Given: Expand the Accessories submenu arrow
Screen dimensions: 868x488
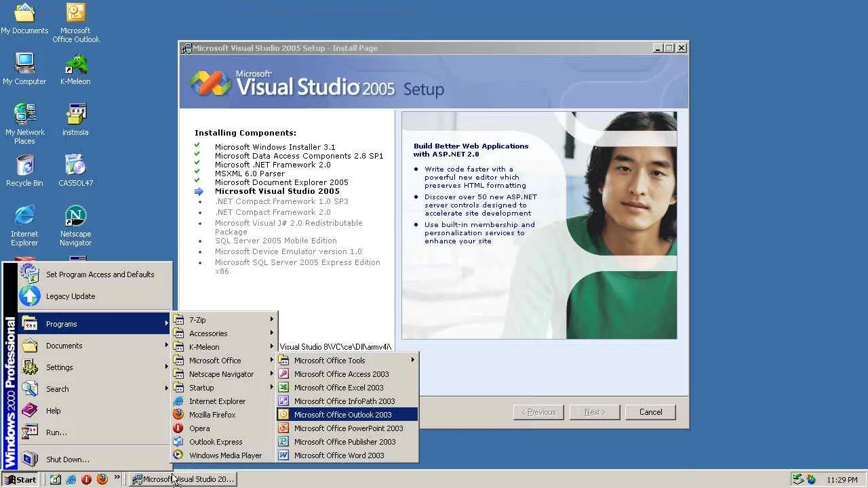Looking at the screenshot, I should coord(272,333).
